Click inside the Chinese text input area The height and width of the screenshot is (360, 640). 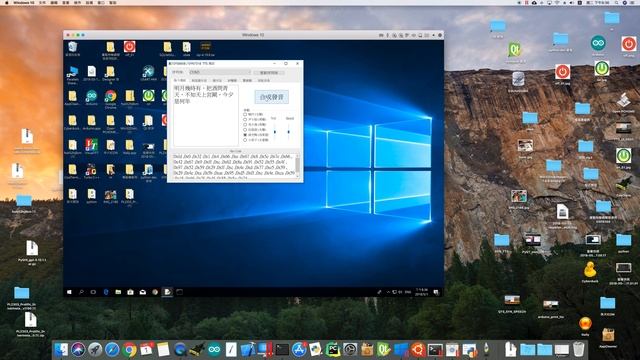(206, 115)
